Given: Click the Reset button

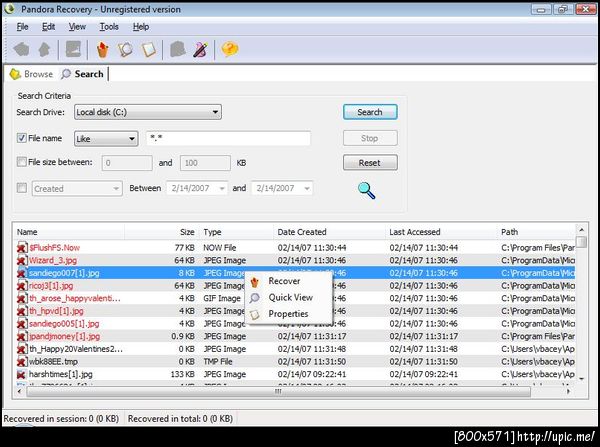Looking at the screenshot, I should click(x=370, y=163).
